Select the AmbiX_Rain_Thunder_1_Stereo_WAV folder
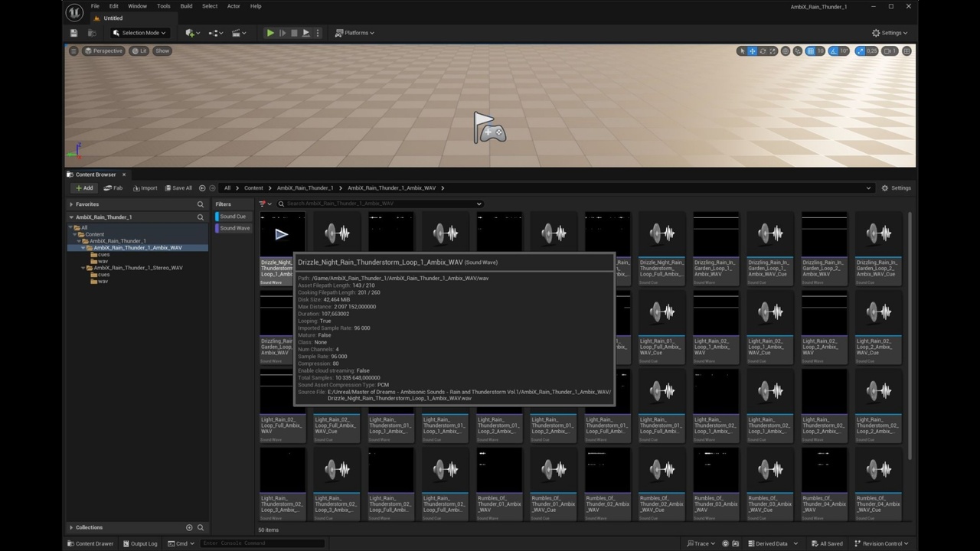This screenshot has height=551, width=980. click(x=138, y=268)
